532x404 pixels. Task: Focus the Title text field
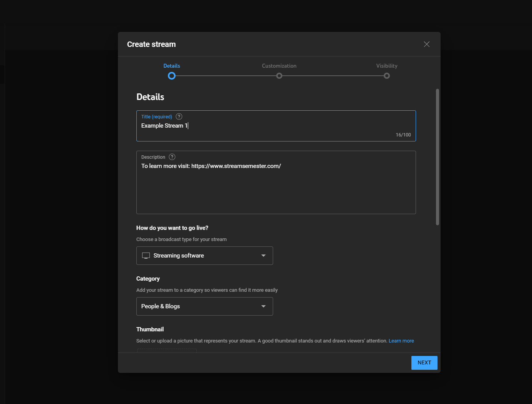(x=276, y=126)
